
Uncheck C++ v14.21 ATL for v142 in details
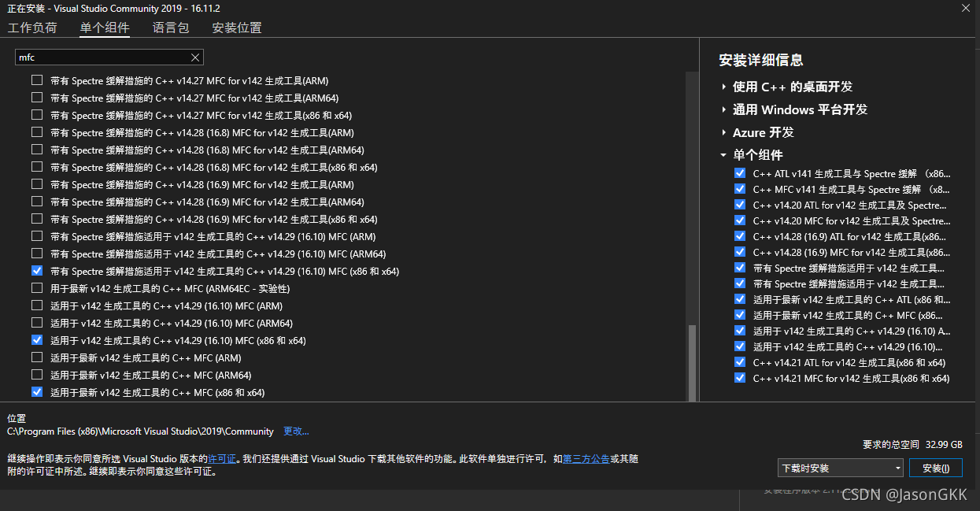coord(739,362)
